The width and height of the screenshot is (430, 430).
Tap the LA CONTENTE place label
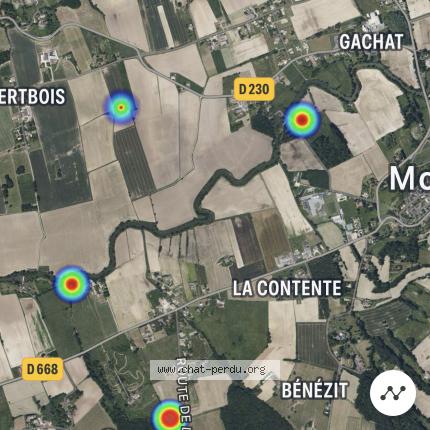tap(287, 288)
